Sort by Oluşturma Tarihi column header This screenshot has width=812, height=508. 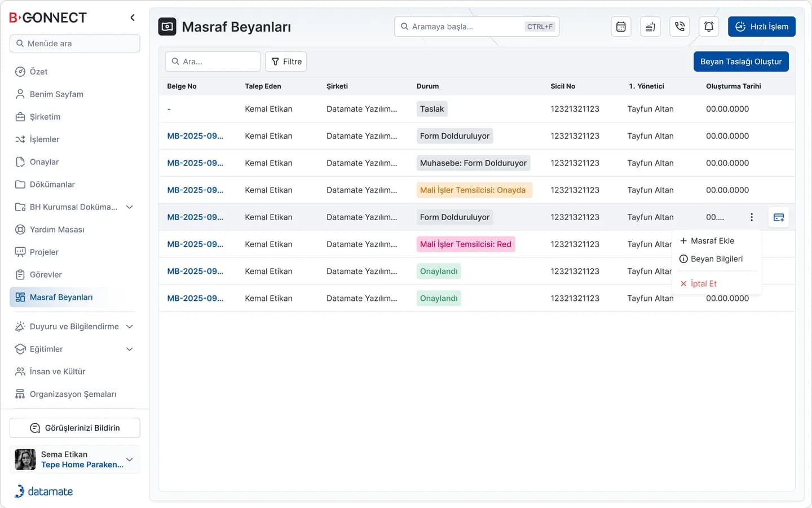[733, 86]
